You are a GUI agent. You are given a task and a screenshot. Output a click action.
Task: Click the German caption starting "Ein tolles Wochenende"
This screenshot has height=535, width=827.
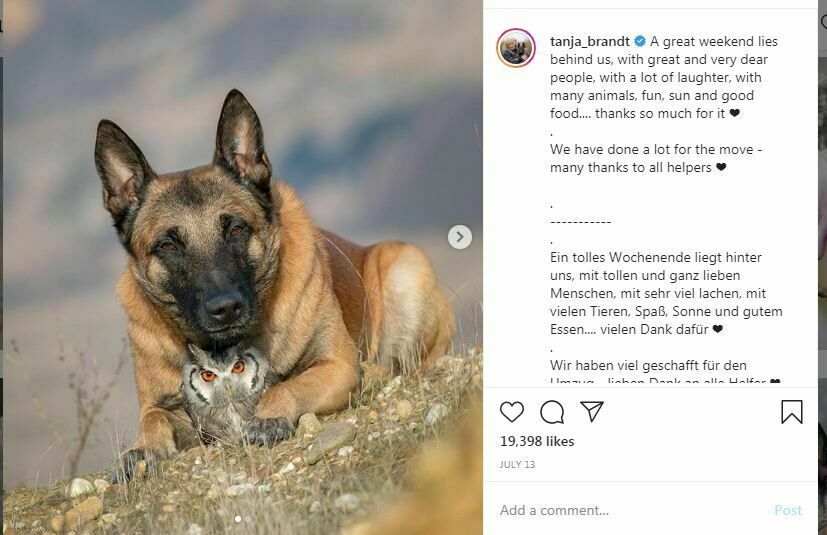[x=664, y=293]
